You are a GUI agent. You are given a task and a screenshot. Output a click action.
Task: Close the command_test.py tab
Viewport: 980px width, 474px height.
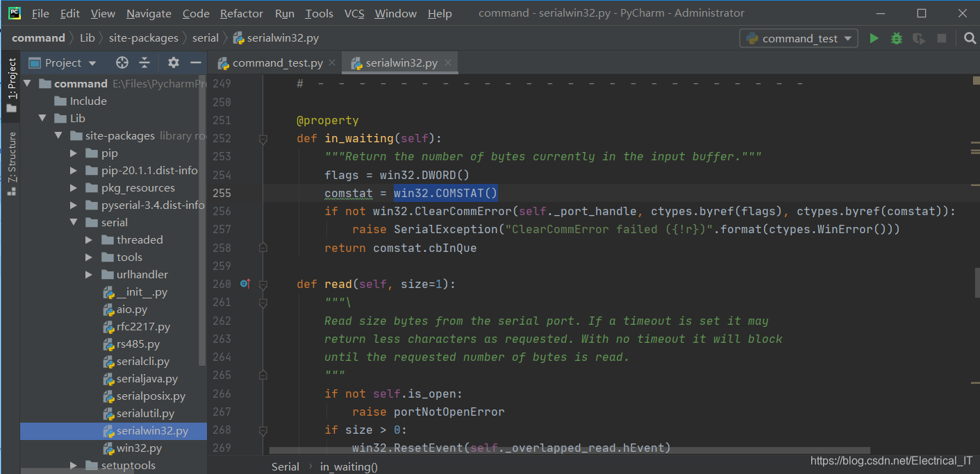(332, 63)
